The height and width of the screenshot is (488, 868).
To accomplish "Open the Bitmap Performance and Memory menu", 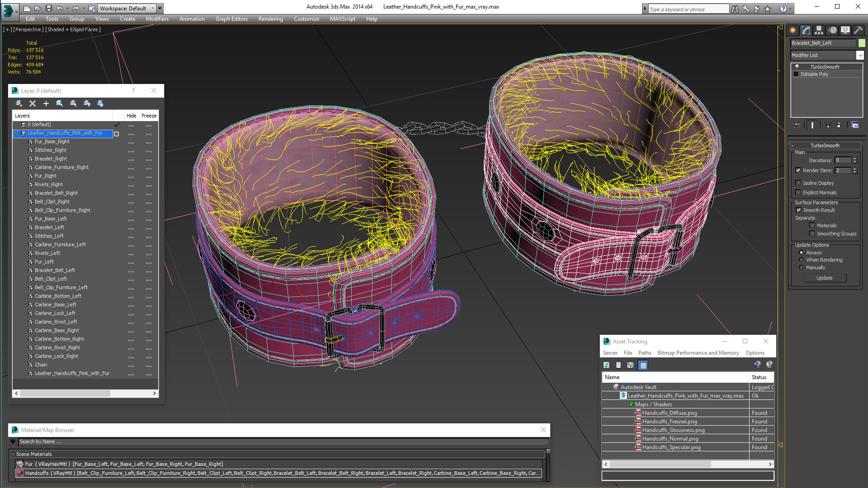I will point(698,353).
